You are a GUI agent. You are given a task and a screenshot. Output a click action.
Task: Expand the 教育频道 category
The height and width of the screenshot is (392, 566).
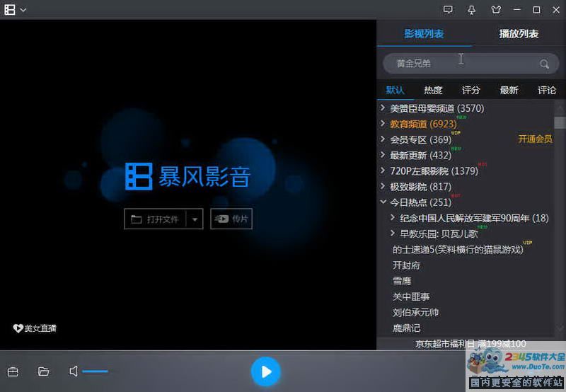[383, 123]
